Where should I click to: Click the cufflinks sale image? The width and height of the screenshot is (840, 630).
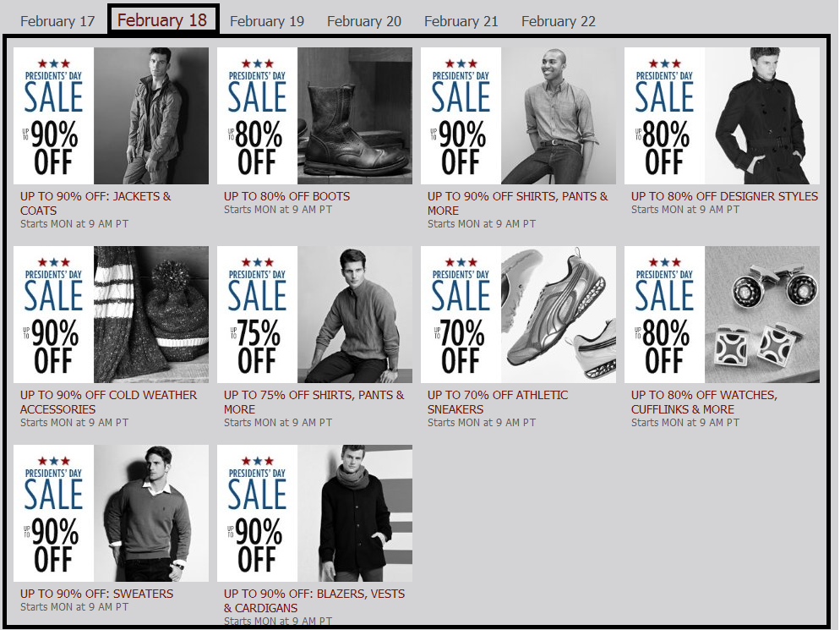[x=722, y=315]
